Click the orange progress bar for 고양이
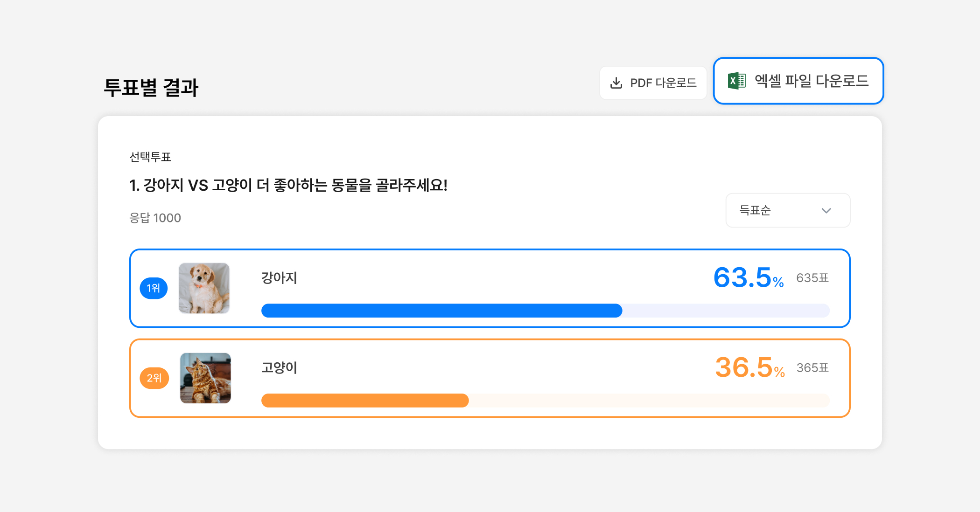 pyautogui.click(x=365, y=401)
